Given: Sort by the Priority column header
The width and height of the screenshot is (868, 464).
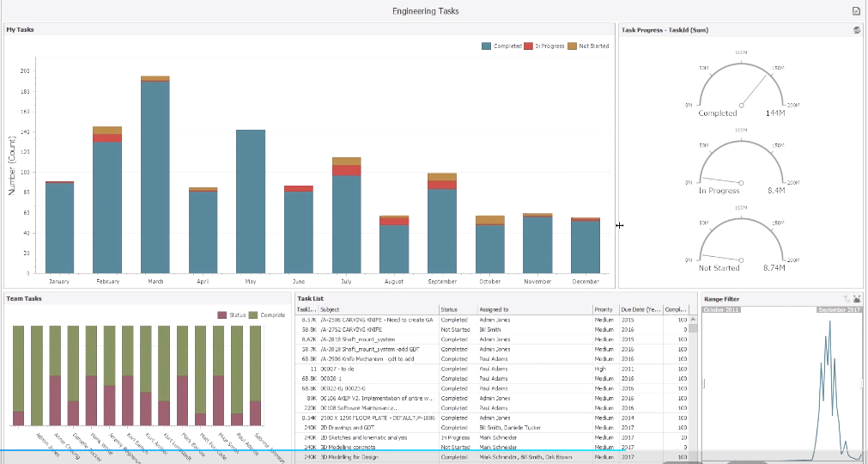Looking at the screenshot, I should point(605,309).
